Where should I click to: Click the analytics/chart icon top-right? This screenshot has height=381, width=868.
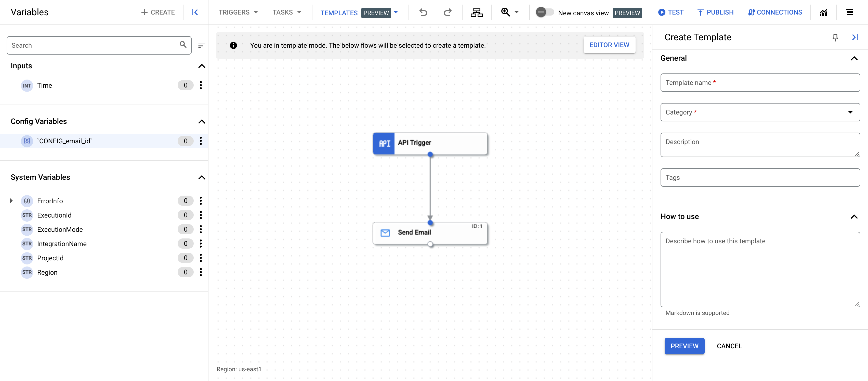(824, 12)
